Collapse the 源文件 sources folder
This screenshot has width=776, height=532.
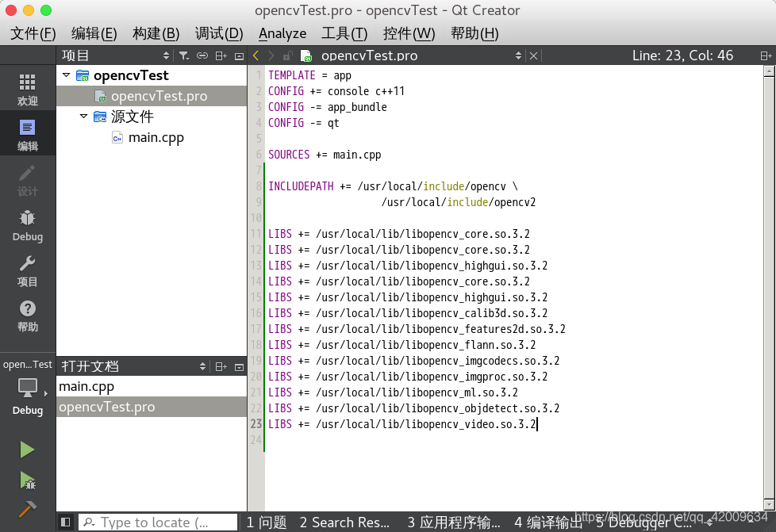coord(83,117)
